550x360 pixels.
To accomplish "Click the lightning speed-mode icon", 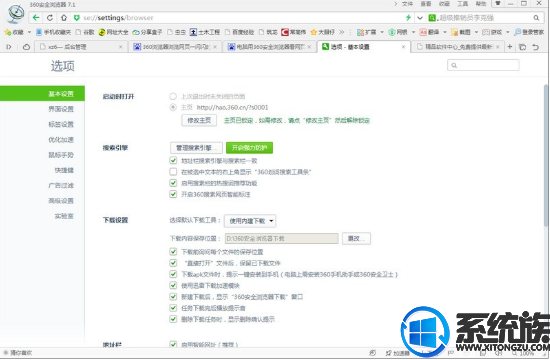I will point(408,18).
